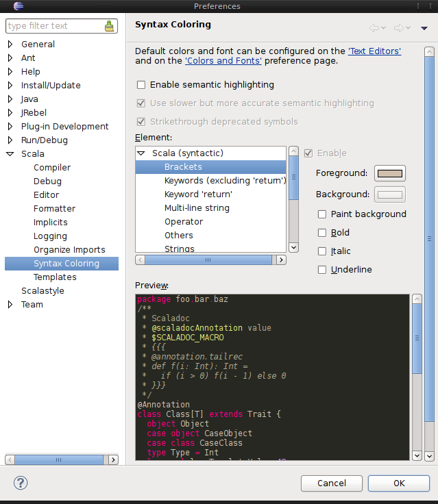Toggle Strikethrough deprecated symbols checkbox
438x504 pixels.
pyautogui.click(x=141, y=122)
